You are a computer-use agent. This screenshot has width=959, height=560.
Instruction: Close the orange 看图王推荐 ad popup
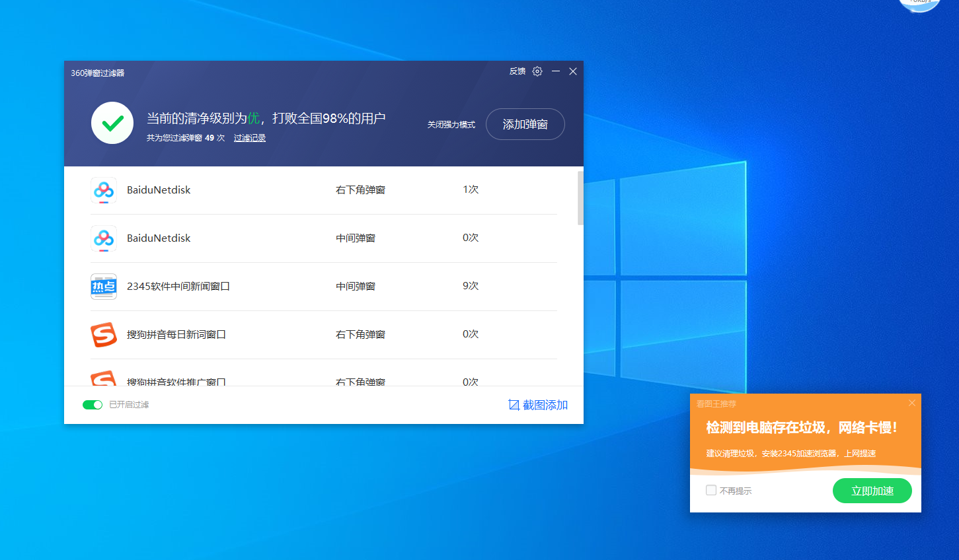pos(912,403)
